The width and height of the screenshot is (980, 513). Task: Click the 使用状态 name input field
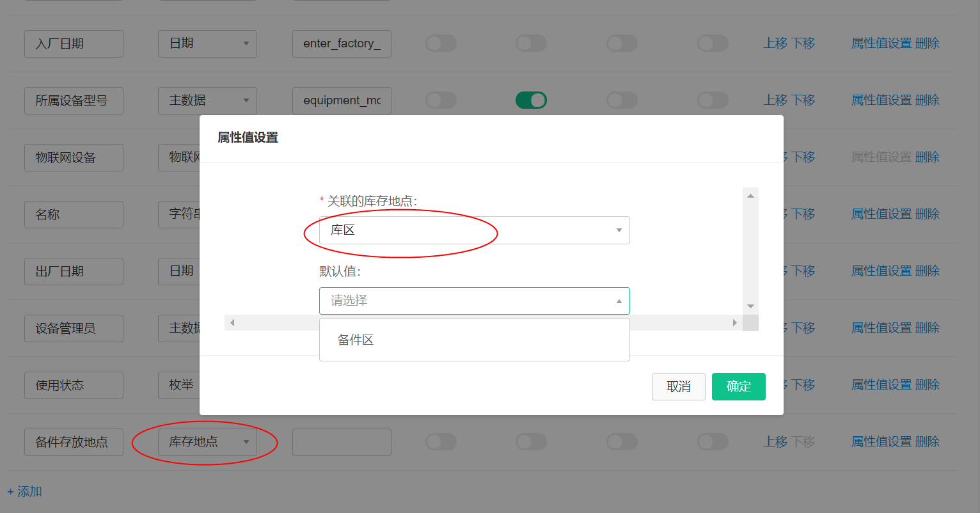(74, 385)
